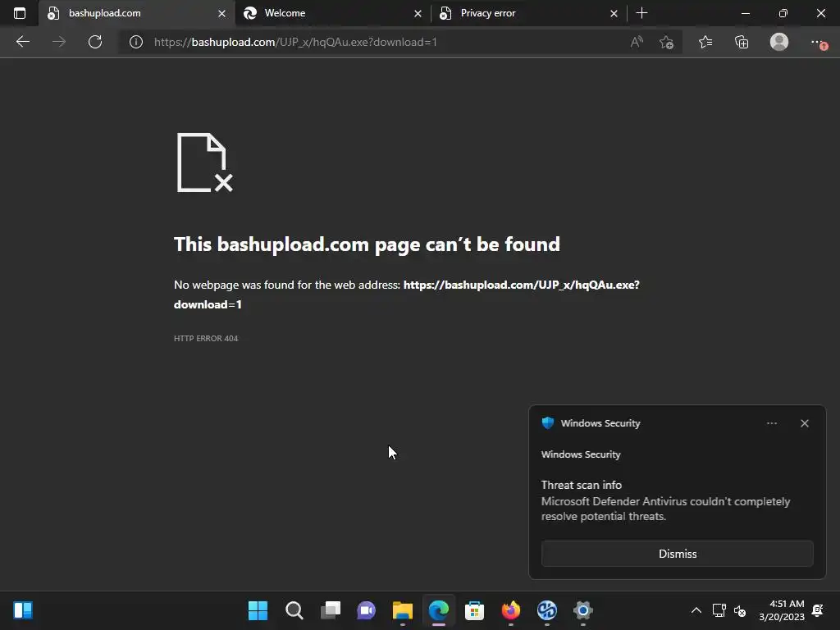Viewport: 840px width, 630px height.
Task: Reload the current page
Action: pyautogui.click(x=95, y=42)
